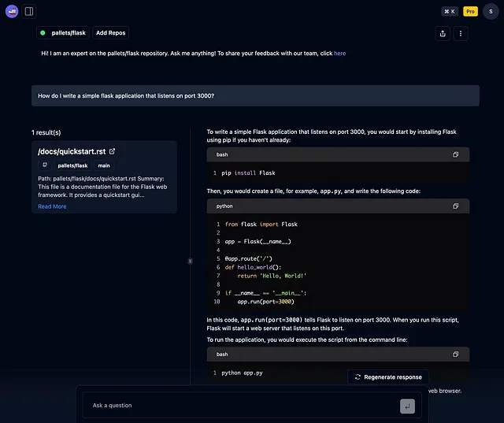Screen dimensions: 504x423
Task: Copy the python code block
Action: point(455,206)
